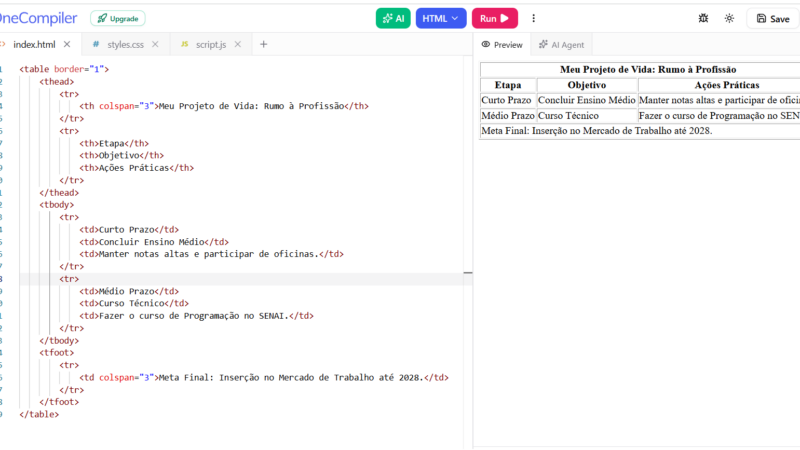Close the styles.css tab
The image size is (800, 450).
155,44
